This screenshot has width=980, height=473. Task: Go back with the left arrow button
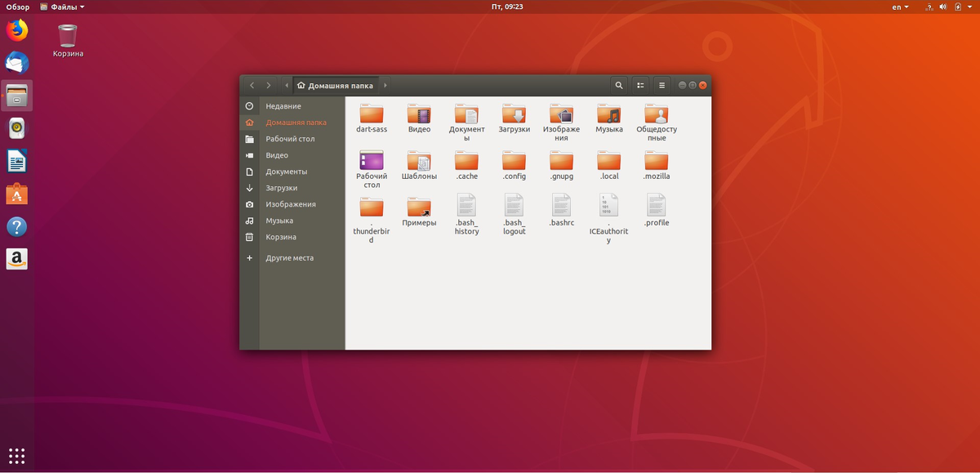tap(252, 85)
